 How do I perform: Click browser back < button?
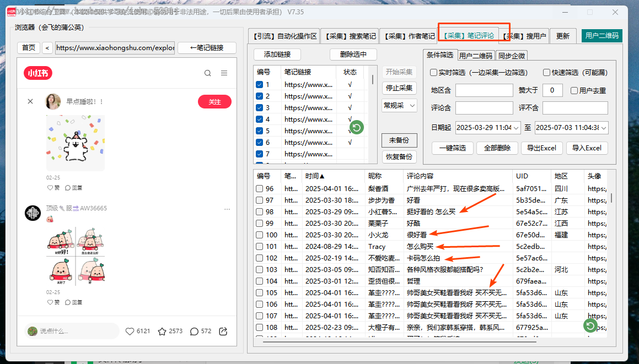click(47, 48)
